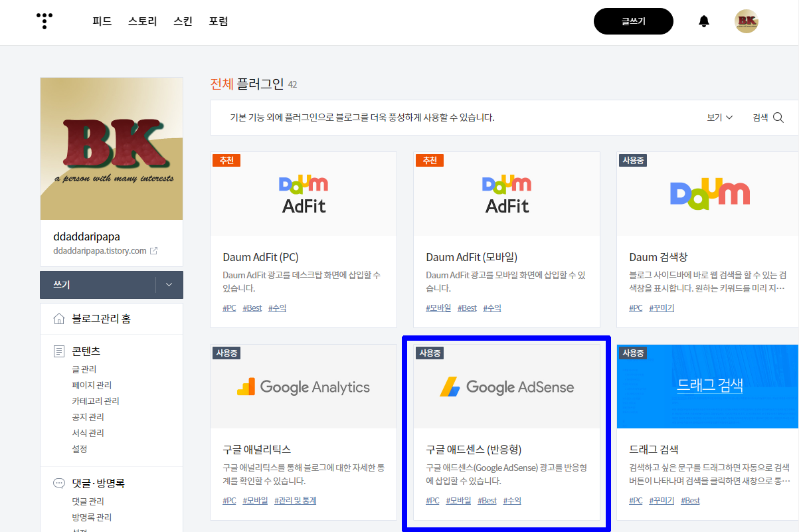Click the black 글쓰기 button

click(x=634, y=21)
